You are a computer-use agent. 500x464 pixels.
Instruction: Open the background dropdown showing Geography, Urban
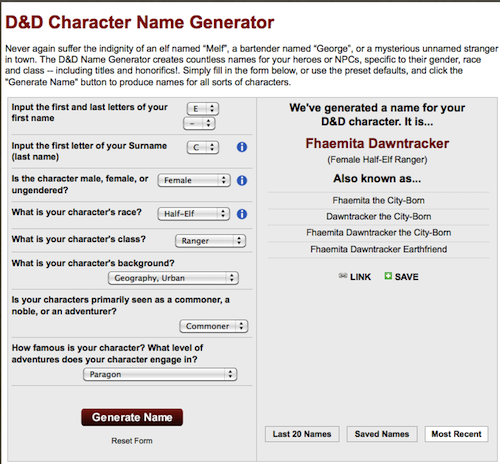tap(173, 278)
